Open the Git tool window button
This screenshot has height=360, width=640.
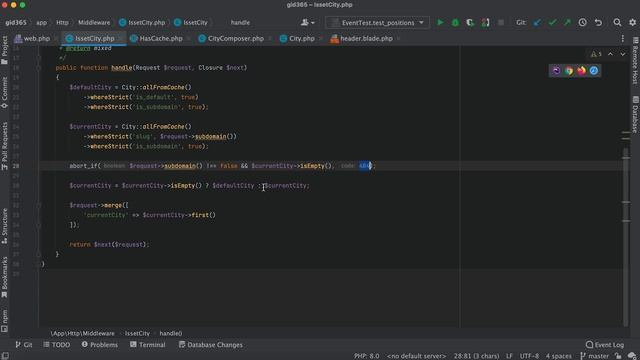coord(24,345)
